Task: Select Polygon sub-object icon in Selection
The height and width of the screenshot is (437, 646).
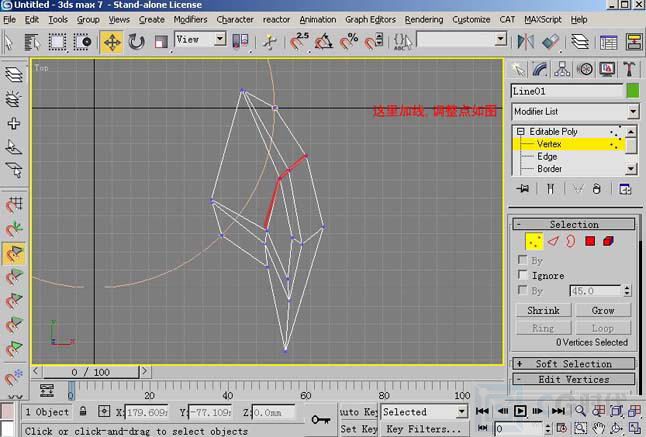Action: pyautogui.click(x=590, y=241)
